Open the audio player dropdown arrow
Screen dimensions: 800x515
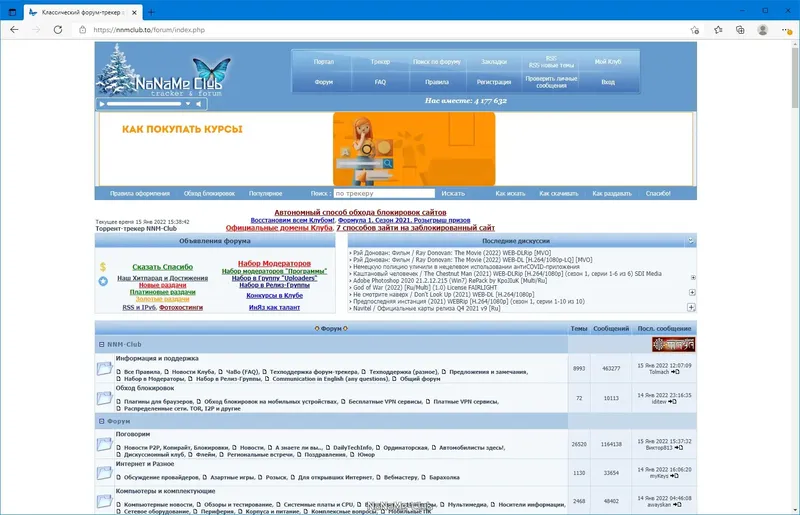[188, 104]
